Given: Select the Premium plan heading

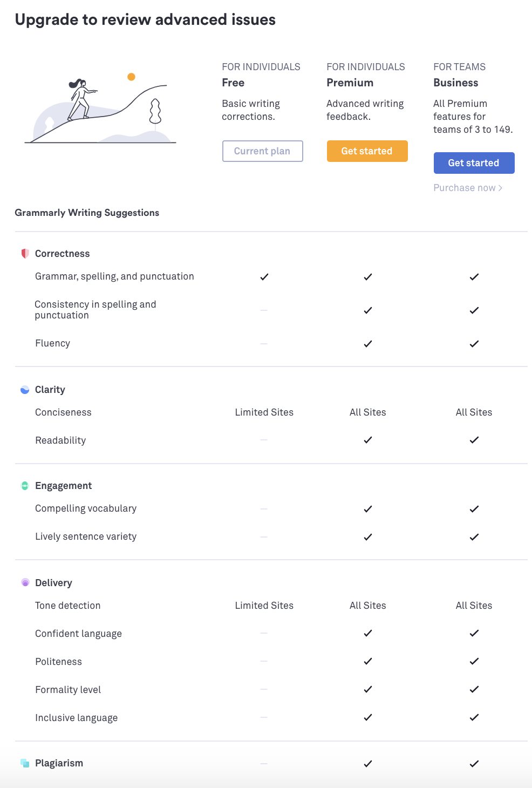Looking at the screenshot, I should 350,83.
